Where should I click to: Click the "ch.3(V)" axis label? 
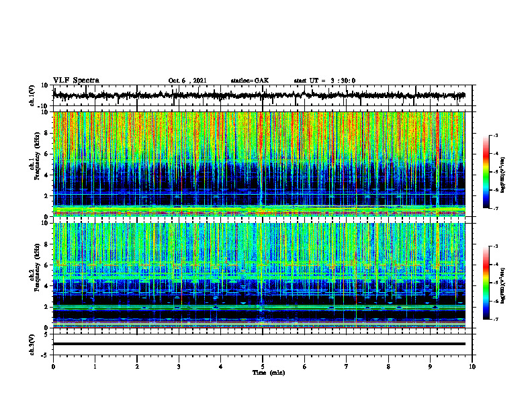32,345
